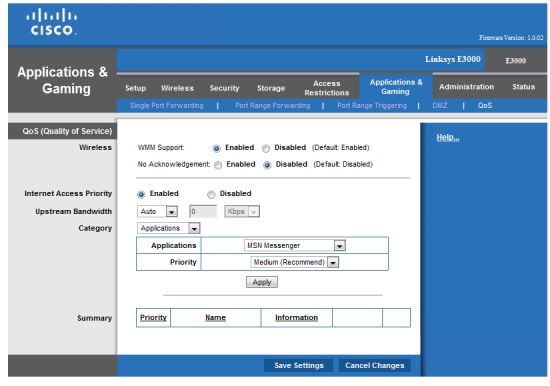Viewport: 550px width, 386px height.
Task: Select No Acknowledgement Enabled radio button
Action: pos(218,165)
